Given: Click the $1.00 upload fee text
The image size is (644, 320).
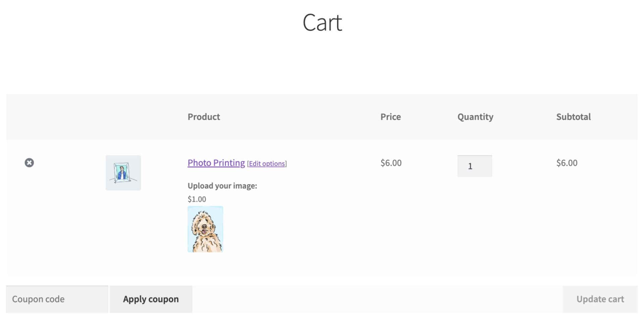Looking at the screenshot, I should (197, 199).
